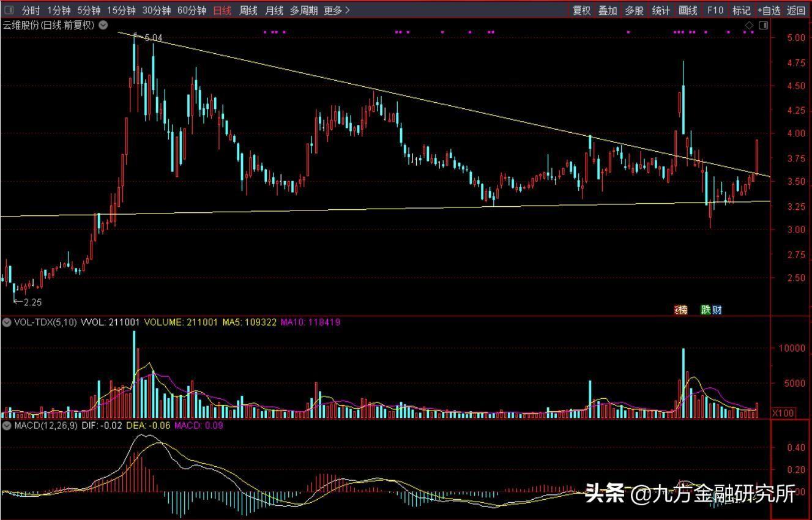
Task: Click the 跌 badge icon
Action: (706, 310)
